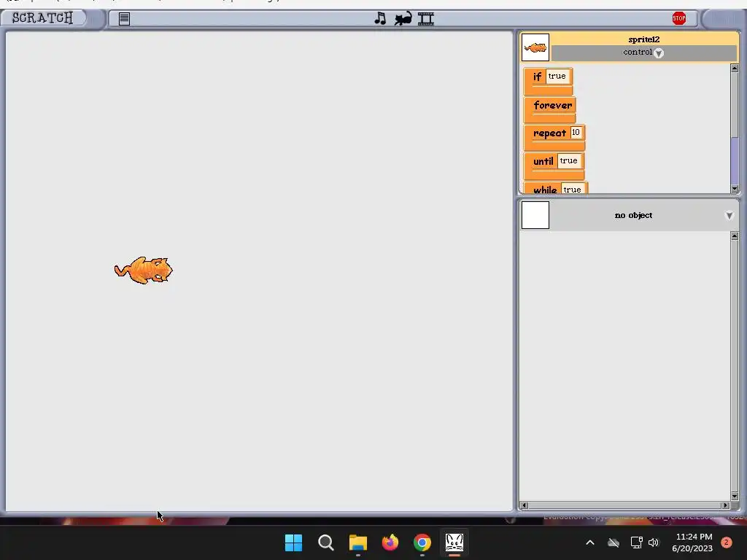Click the '10' value in repeat block
Screen dimensions: 747x560
pyautogui.click(x=576, y=133)
